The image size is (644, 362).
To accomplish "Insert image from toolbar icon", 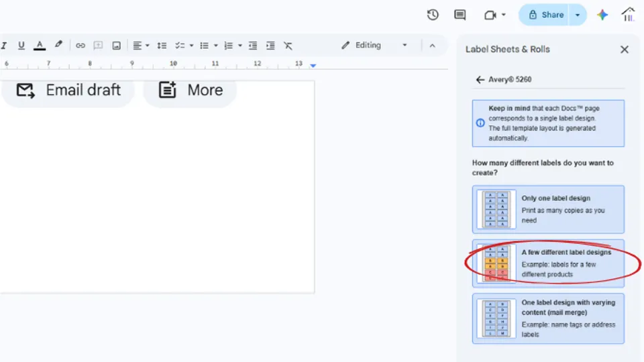I will [116, 46].
